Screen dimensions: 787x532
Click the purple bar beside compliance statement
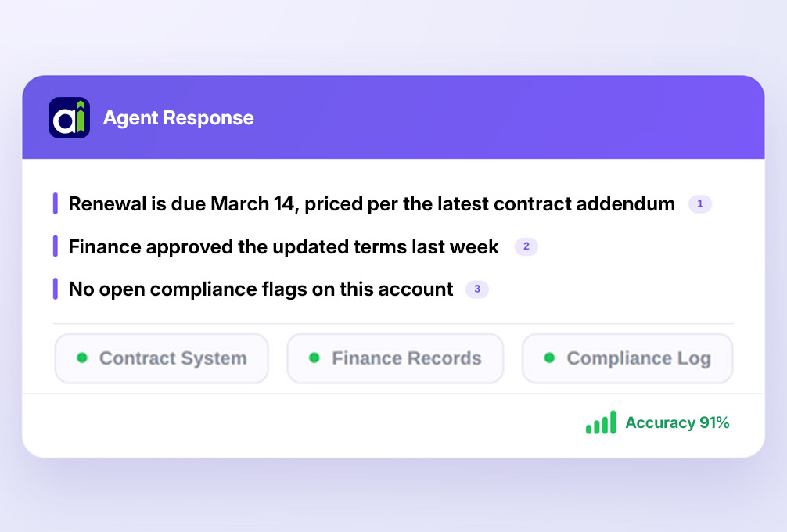tap(56, 289)
